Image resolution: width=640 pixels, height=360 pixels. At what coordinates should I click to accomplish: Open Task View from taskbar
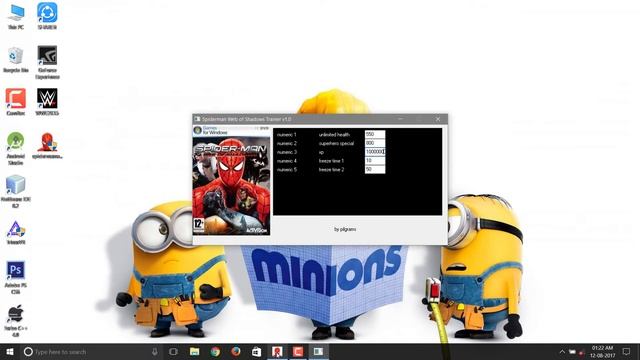[x=173, y=351]
